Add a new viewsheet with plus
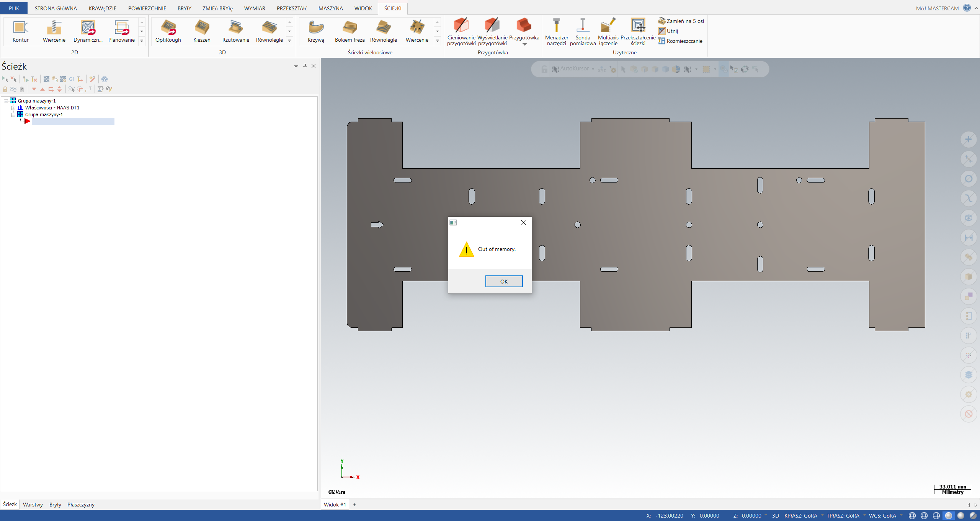980x521 pixels. (354, 505)
